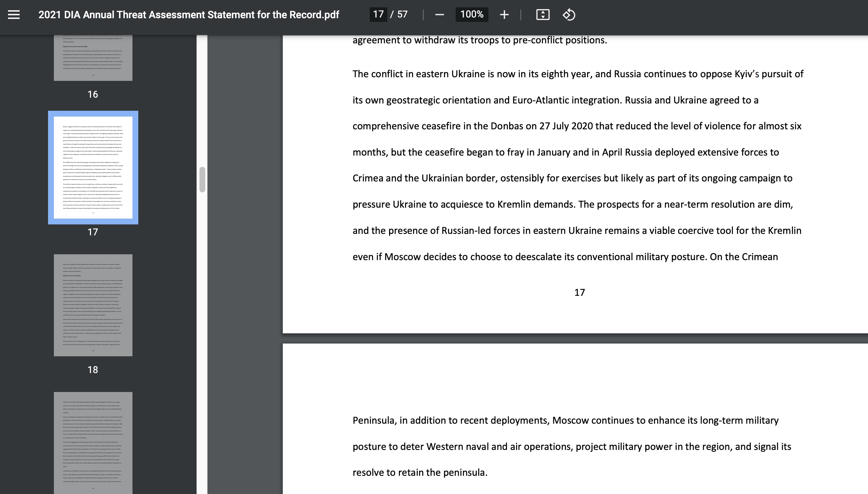Viewport: 868px width, 494px height.
Task: Open page 16 thumbnail
Action: (x=93, y=58)
